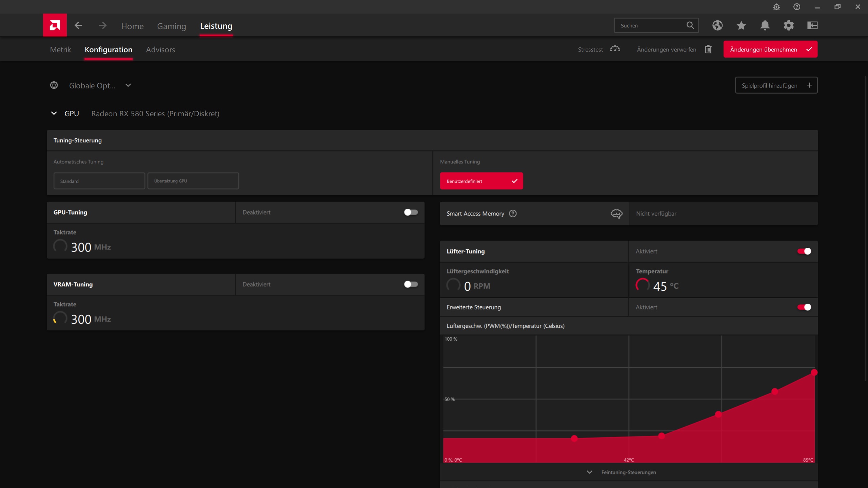Click the AMD logo home icon

[x=55, y=25]
